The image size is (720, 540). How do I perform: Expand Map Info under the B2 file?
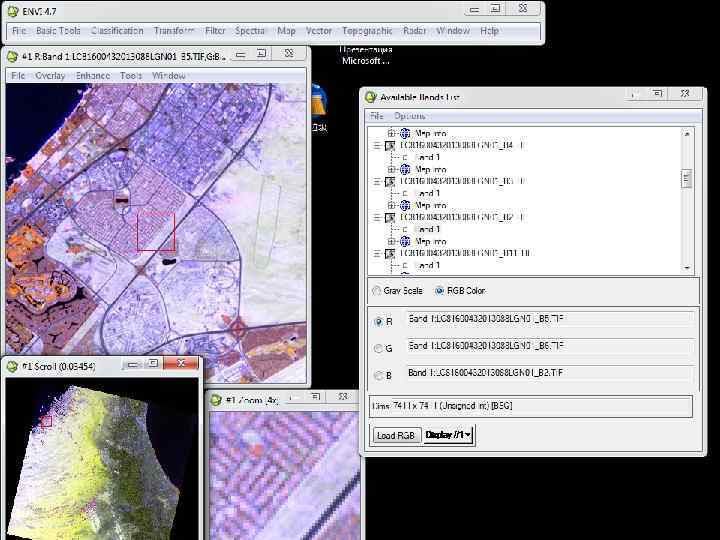[391, 241]
